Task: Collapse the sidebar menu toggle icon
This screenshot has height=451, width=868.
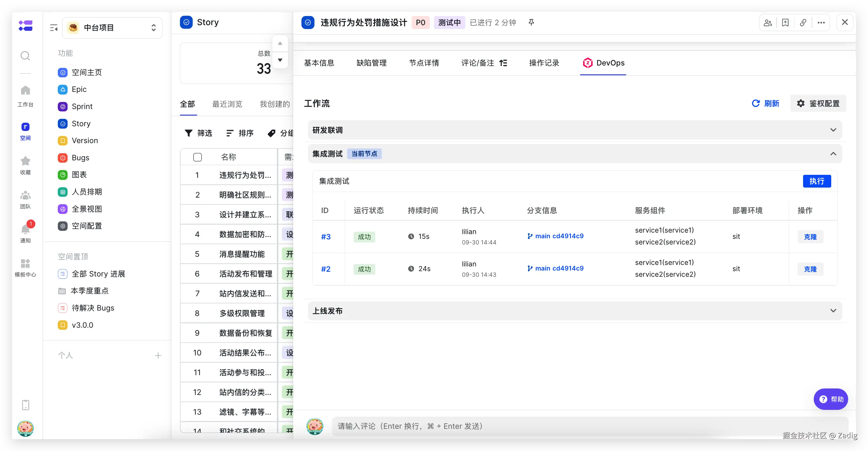Action: 54,28
